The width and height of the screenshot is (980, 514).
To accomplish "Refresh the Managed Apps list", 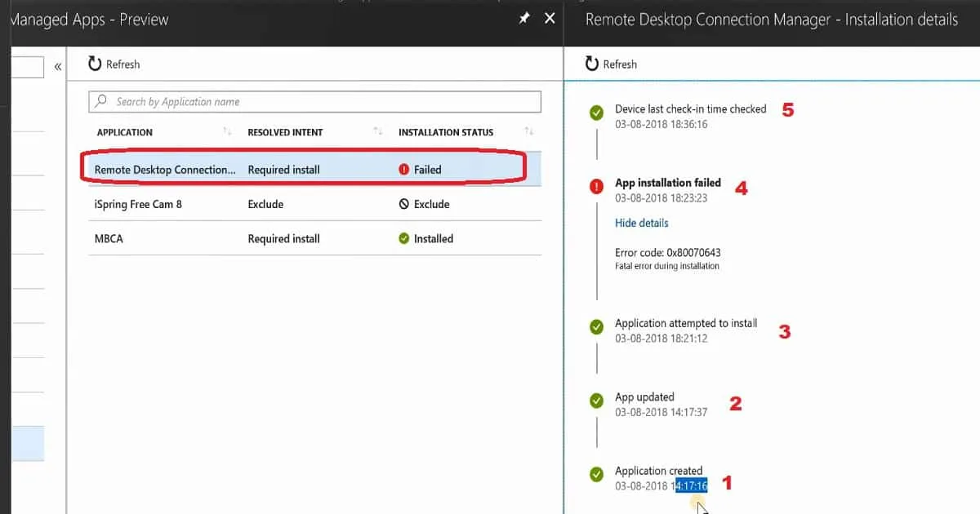I will pyautogui.click(x=114, y=64).
